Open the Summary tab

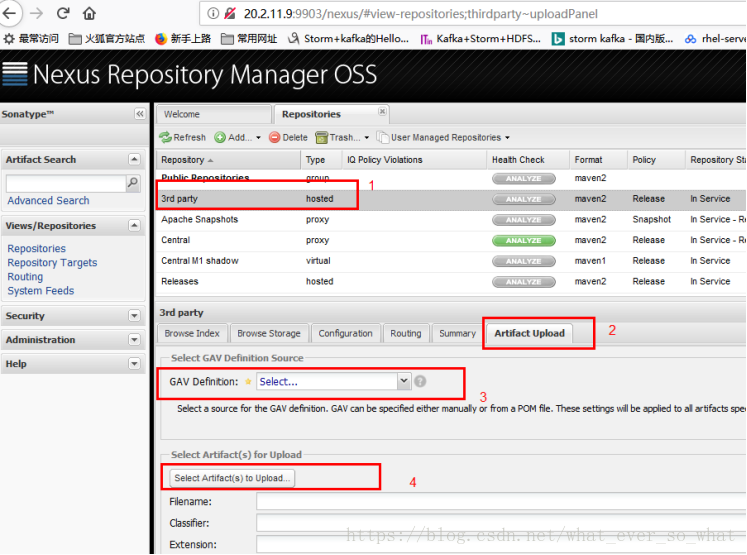coord(457,333)
